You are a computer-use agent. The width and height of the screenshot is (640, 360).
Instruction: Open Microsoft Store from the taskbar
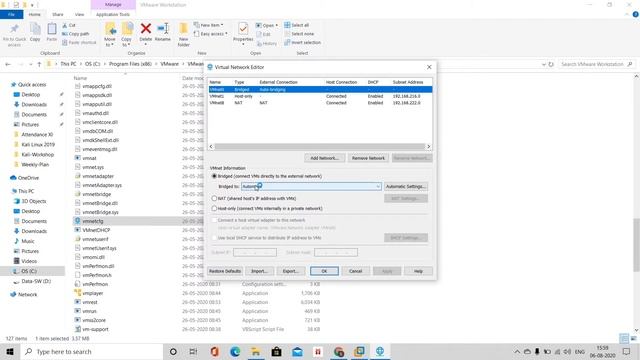276,351
